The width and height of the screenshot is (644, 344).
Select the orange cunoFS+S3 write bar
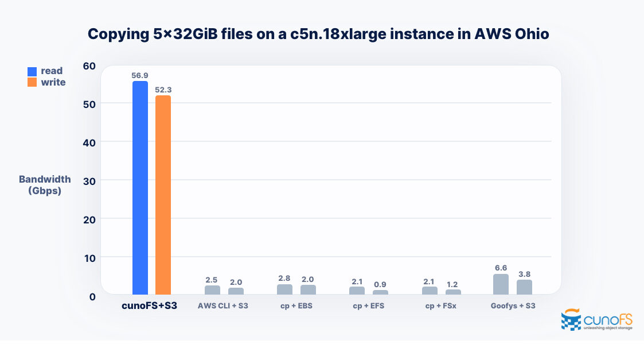coord(163,195)
